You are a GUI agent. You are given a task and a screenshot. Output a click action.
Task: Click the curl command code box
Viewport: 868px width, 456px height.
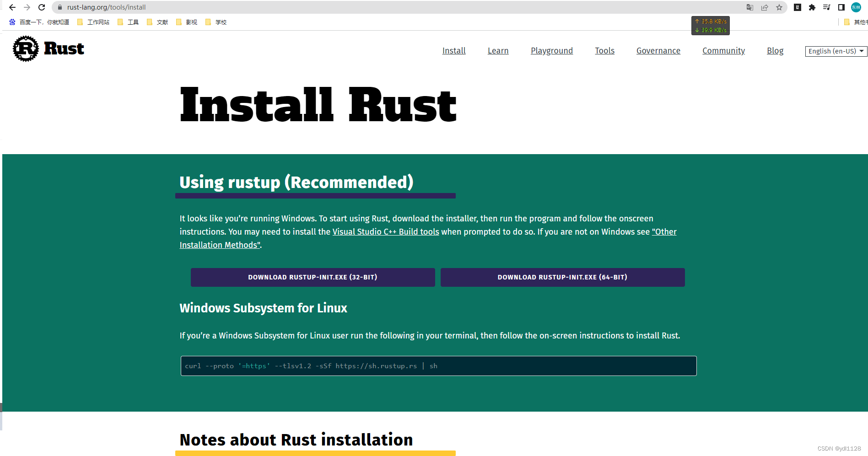438,366
